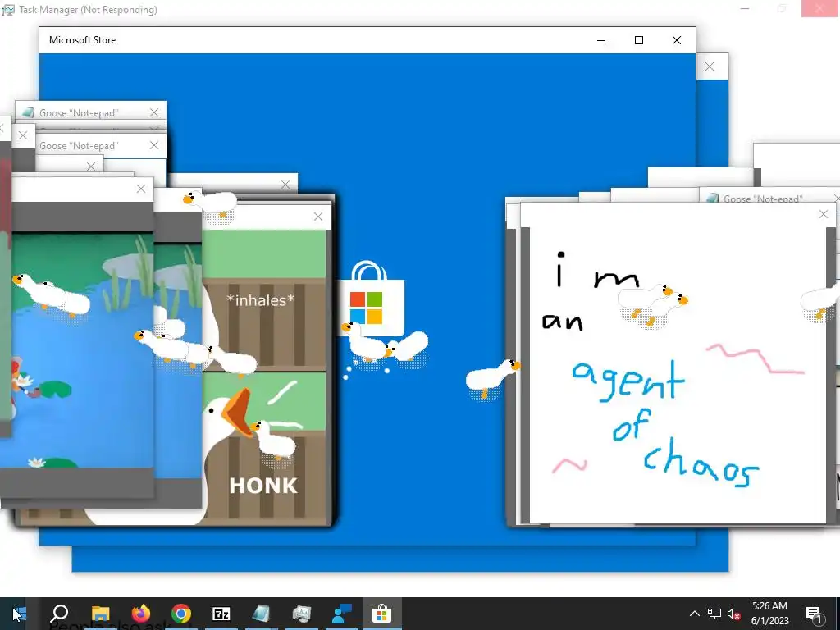Click the HONK meme image
This screenshot has width=840, height=630.
tap(264, 377)
